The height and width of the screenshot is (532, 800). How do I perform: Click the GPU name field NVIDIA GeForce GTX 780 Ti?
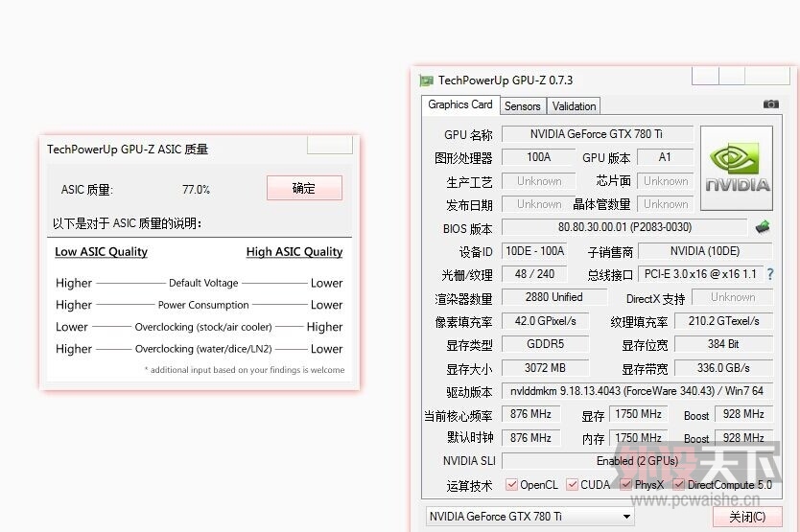coord(597,134)
